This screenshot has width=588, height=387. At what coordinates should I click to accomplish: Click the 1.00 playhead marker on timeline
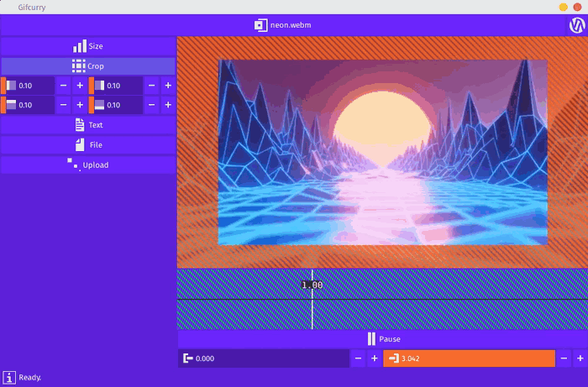coord(312,285)
